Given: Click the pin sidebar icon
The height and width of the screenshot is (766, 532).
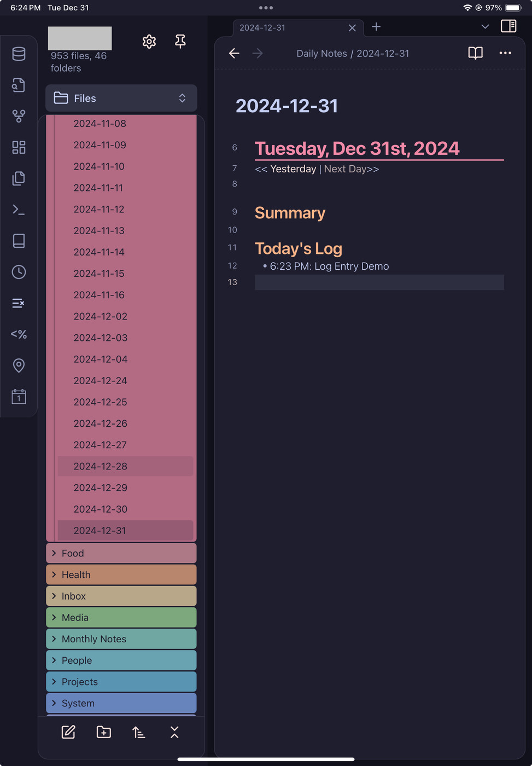Looking at the screenshot, I should [x=180, y=42].
